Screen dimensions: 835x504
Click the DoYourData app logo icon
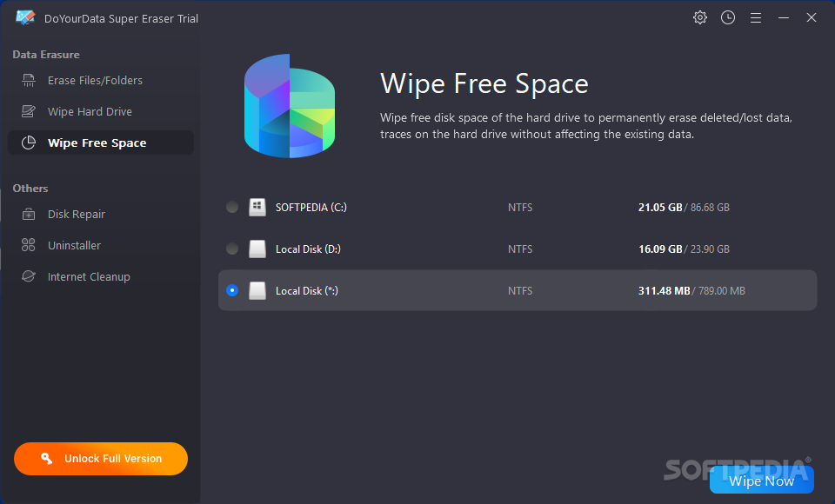click(x=25, y=17)
